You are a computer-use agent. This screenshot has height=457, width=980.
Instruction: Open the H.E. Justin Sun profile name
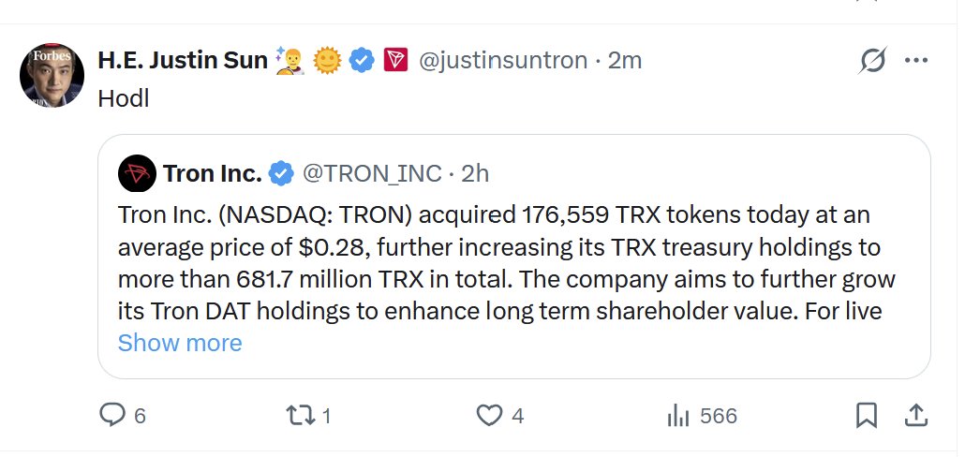click(x=182, y=62)
